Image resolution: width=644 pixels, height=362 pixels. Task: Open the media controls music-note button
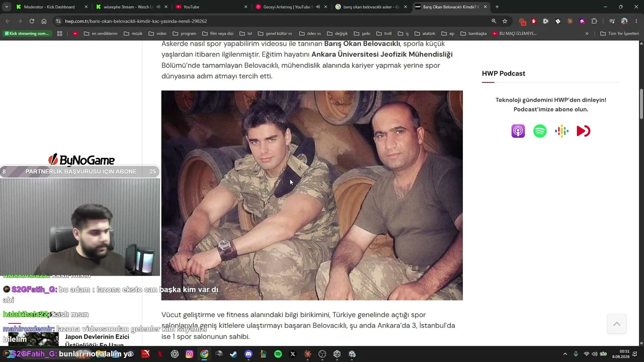click(612, 21)
